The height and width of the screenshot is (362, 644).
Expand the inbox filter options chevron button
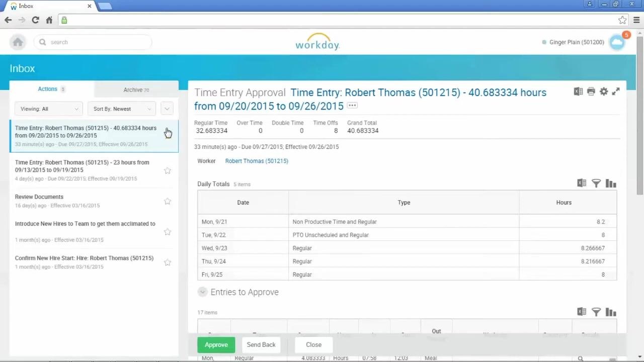(167, 109)
